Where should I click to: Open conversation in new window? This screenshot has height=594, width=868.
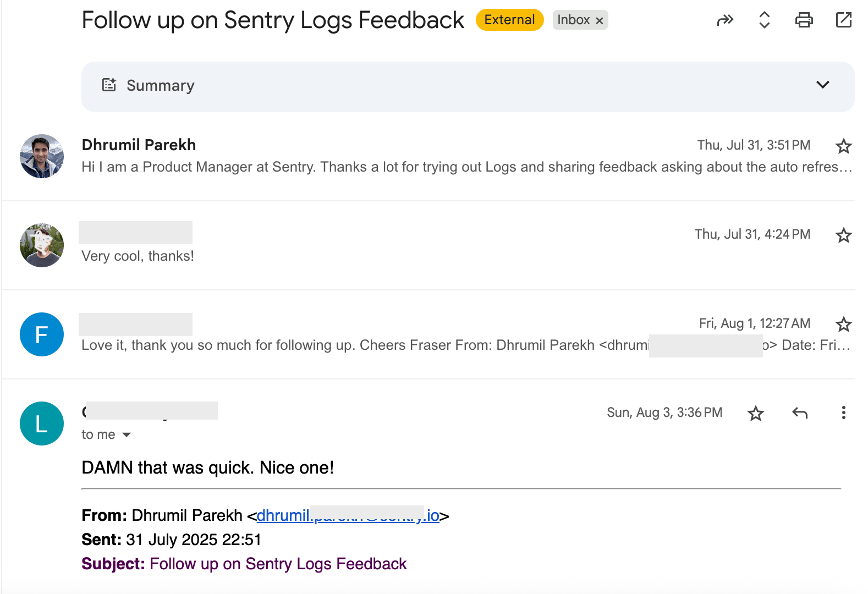click(843, 20)
